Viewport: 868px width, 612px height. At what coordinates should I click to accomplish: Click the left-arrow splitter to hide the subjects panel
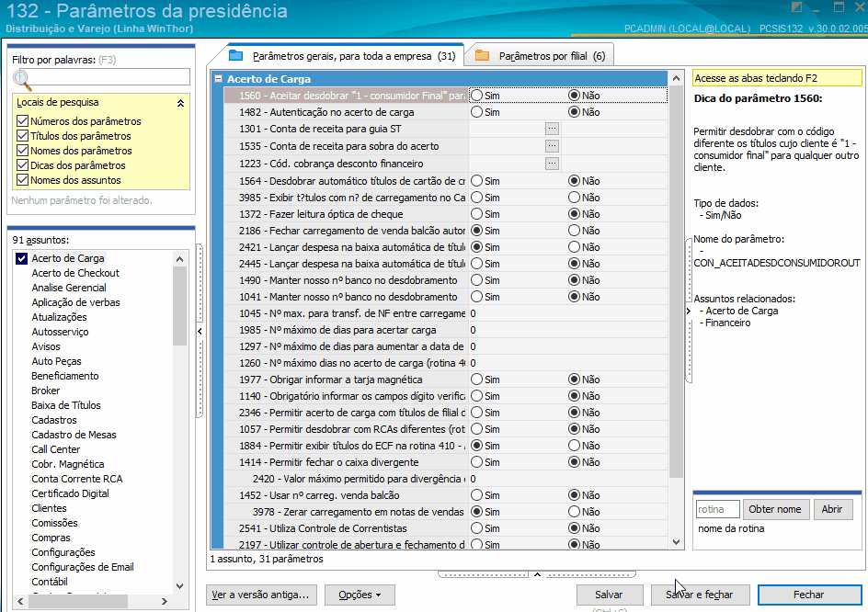pyautogui.click(x=200, y=331)
